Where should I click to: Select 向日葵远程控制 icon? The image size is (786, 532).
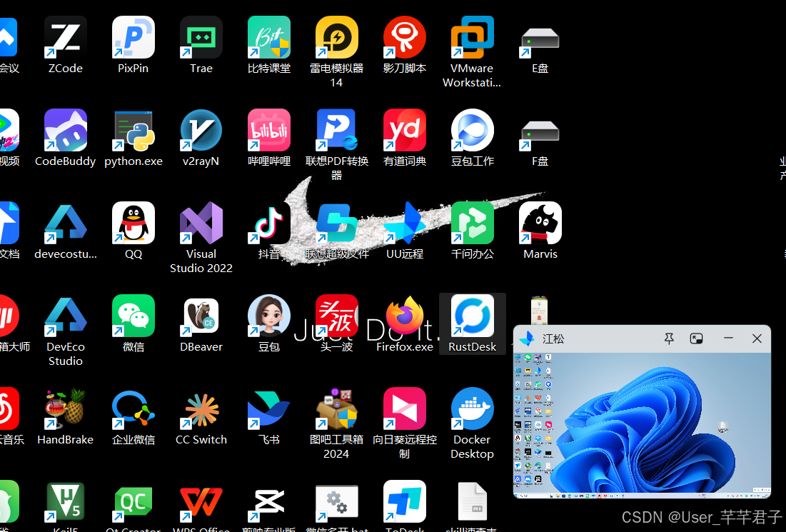pyautogui.click(x=405, y=408)
